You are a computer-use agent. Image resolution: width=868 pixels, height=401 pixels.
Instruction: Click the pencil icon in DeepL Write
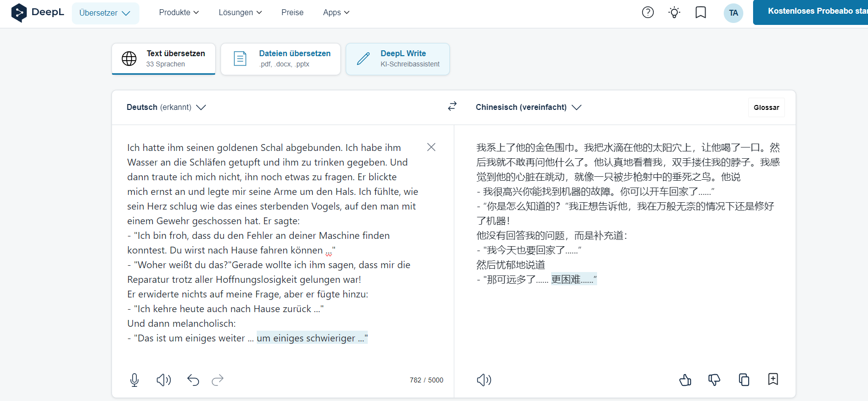(x=363, y=59)
